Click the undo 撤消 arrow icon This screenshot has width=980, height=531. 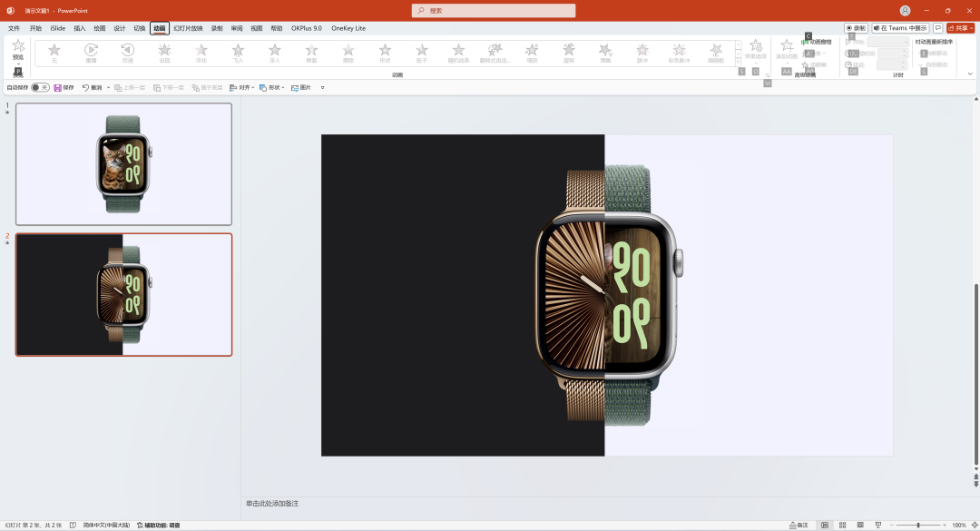pos(85,87)
